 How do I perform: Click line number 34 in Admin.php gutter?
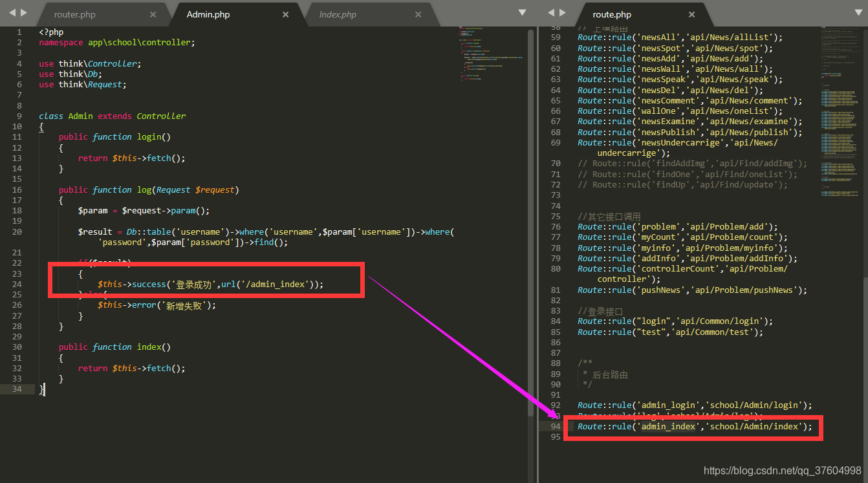coord(17,389)
